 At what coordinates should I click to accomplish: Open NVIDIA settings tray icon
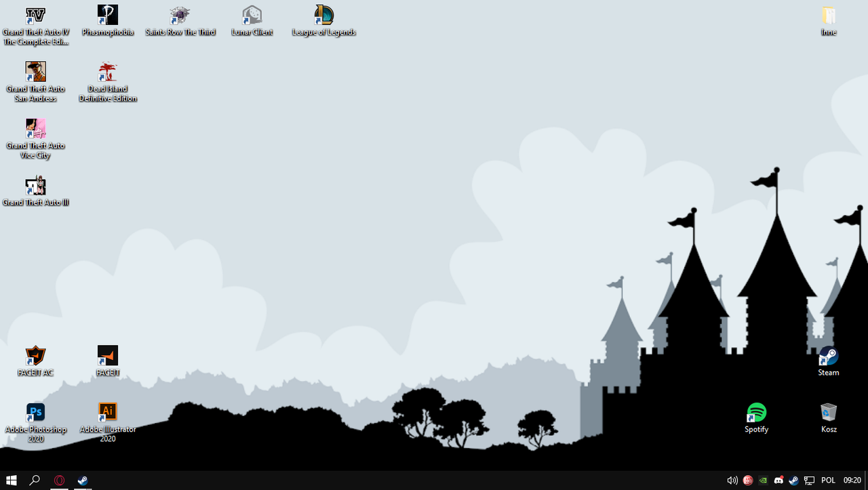coord(764,481)
